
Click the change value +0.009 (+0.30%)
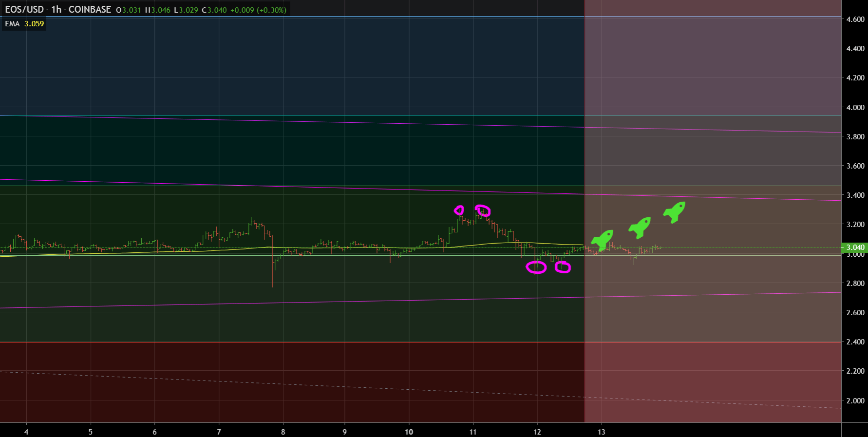point(258,10)
